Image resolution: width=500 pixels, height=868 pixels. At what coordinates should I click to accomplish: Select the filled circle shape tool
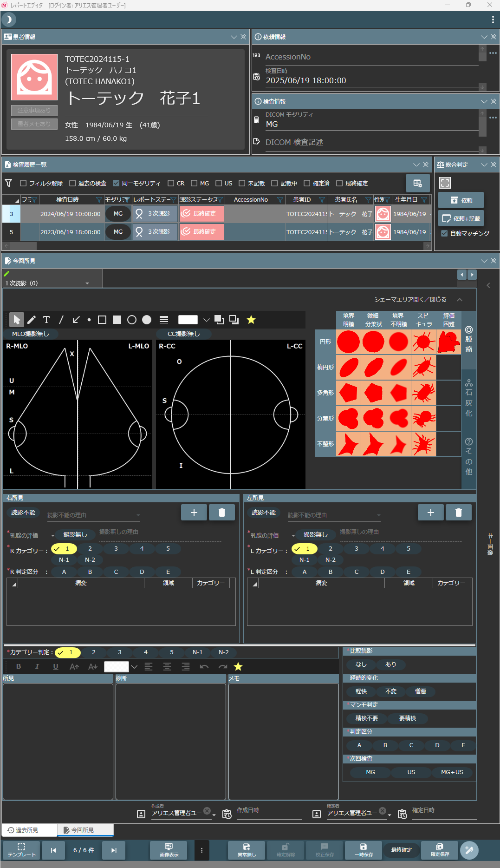pos(147,320)
